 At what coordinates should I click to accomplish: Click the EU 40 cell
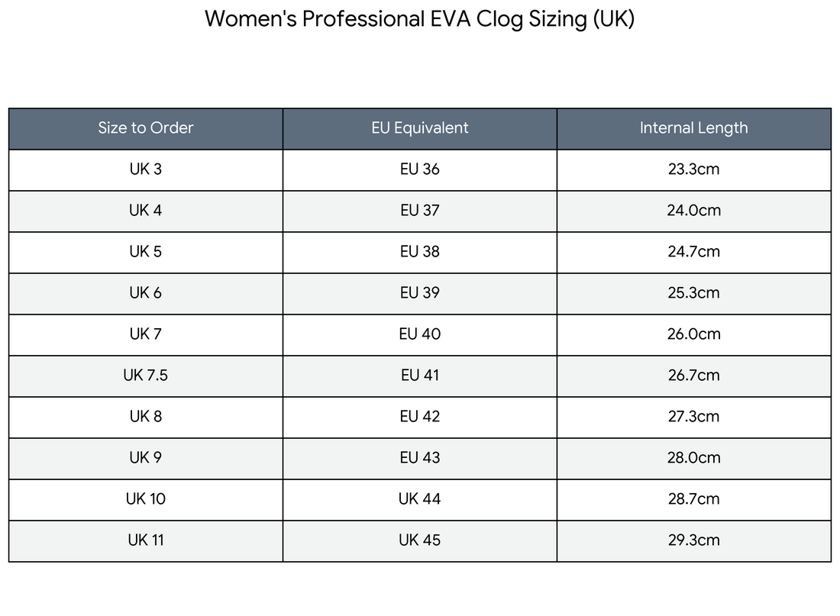[x=420, y=335]
